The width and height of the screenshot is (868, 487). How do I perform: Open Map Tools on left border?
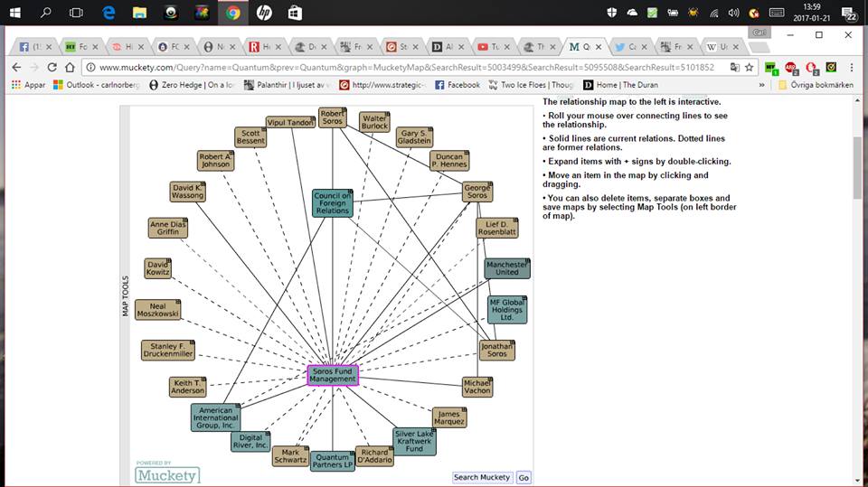126,295
